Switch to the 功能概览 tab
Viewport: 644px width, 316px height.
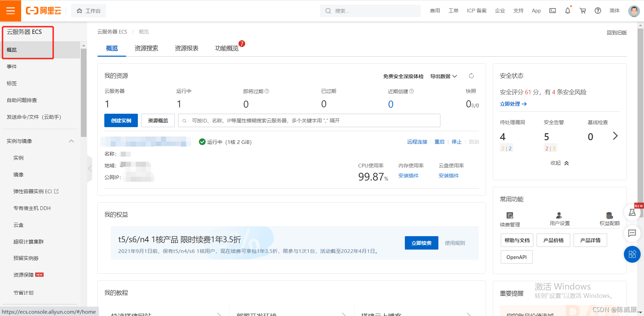coord(227,48)
